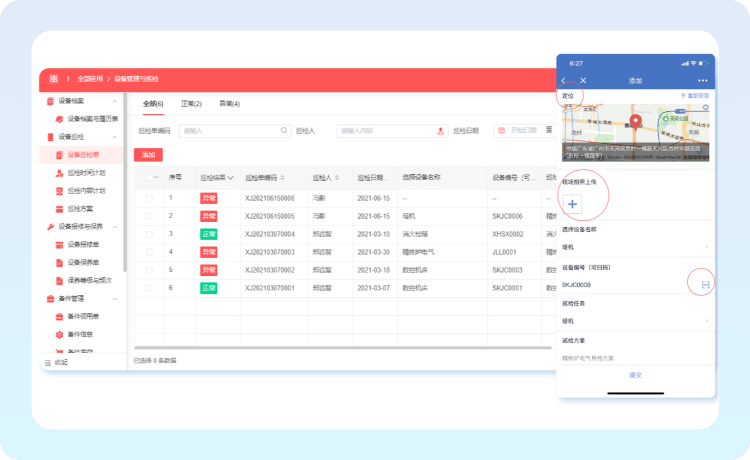Click the collapse icon next to 收起
Viewport: 750px width, 460px height.
[x=48, y=362]
